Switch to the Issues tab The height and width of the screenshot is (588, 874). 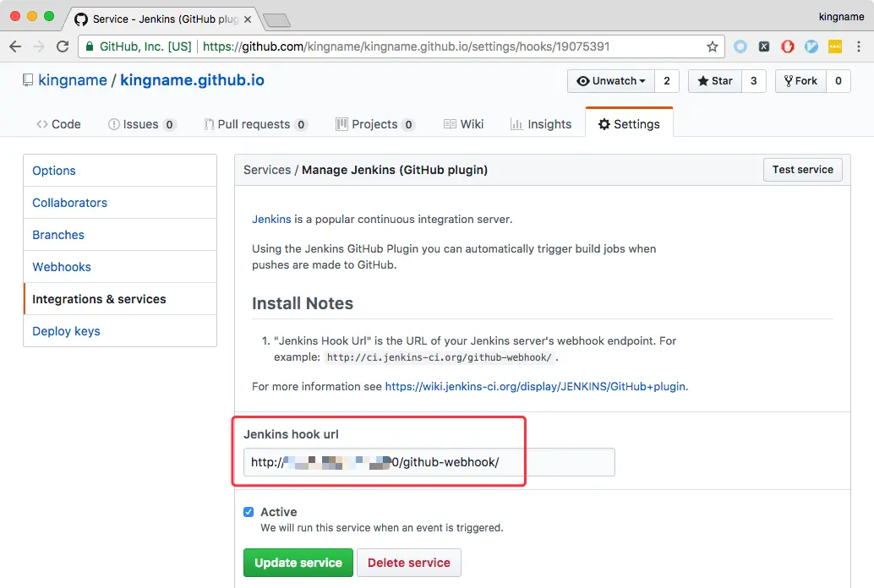coord(141,124)
